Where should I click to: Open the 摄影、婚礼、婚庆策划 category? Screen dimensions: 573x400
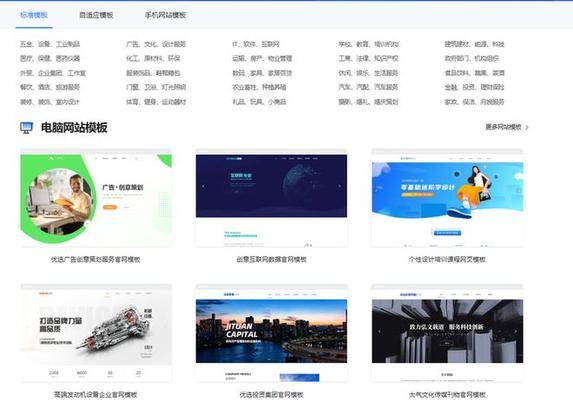[368, 102]
